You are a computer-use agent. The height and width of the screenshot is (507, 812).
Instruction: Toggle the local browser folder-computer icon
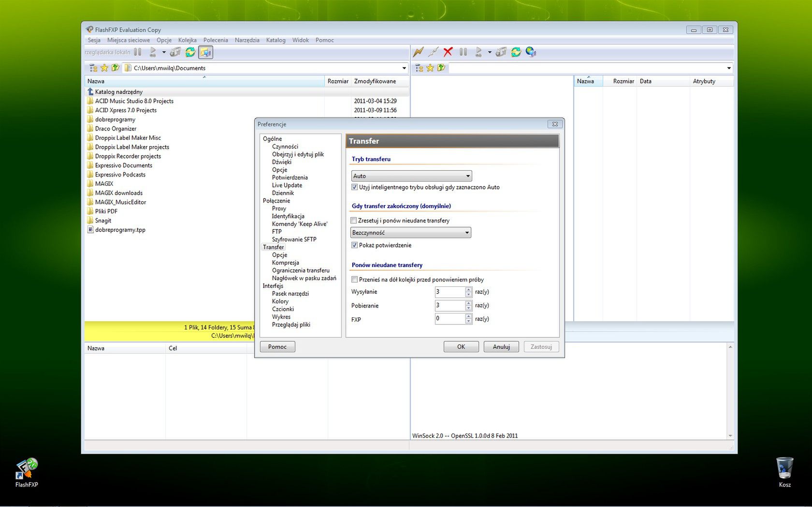click(205, 52)
